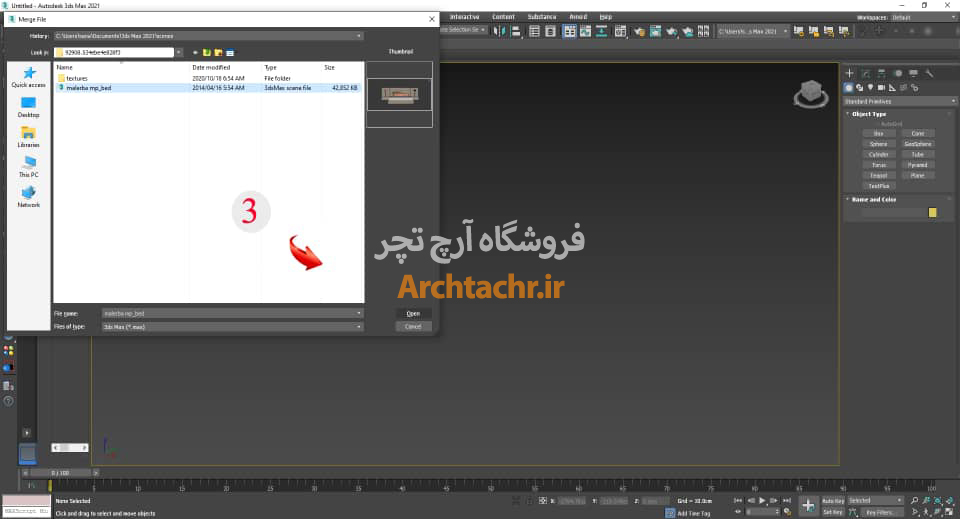The height and width of the screenshot is (519, 960).
Task: Create a Box primitive
Action: click(879, 133)
